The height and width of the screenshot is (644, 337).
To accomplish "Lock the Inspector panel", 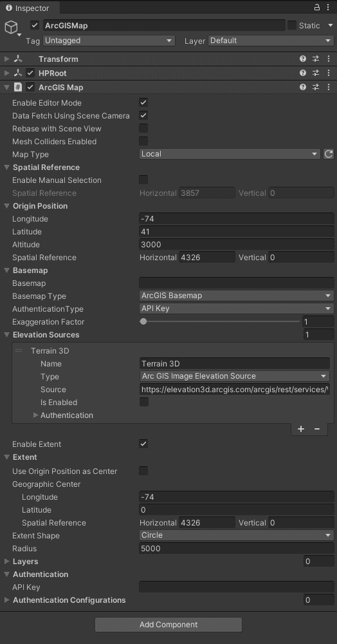I will tap(317, 7).
